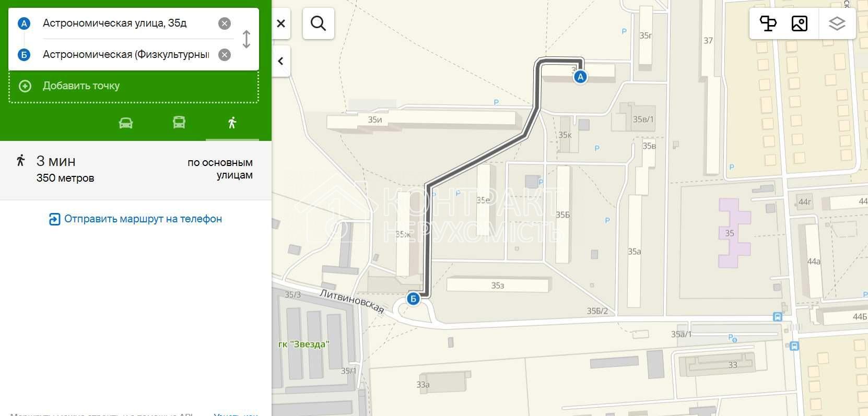Open the map search magnifier
The image size is (868, 416).
coord(318,23)
